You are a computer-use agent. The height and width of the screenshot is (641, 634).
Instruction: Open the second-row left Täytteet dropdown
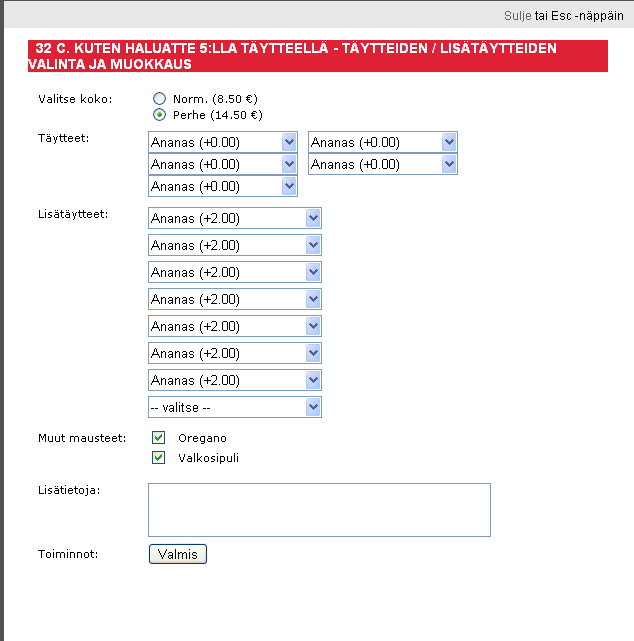point(223,164)
